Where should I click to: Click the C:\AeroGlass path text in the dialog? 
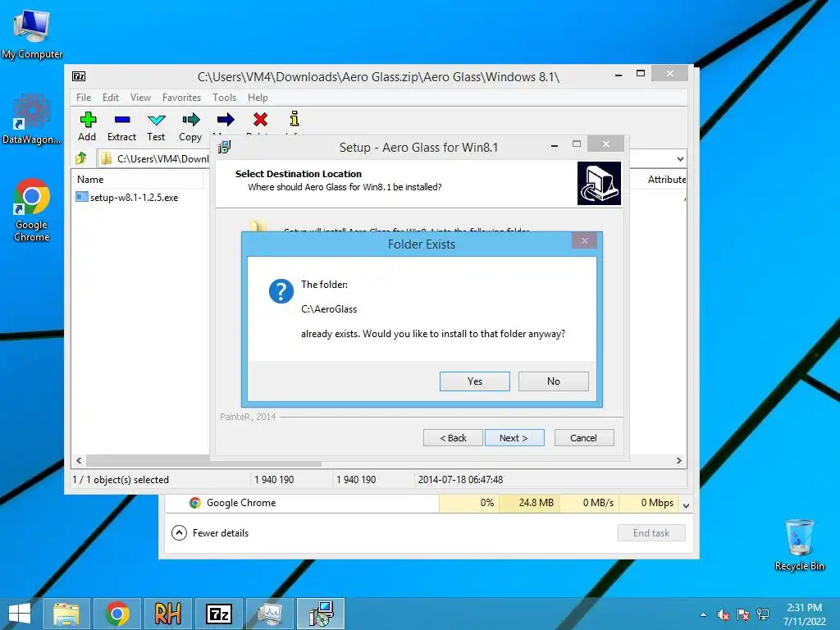[x=329, y=309]
